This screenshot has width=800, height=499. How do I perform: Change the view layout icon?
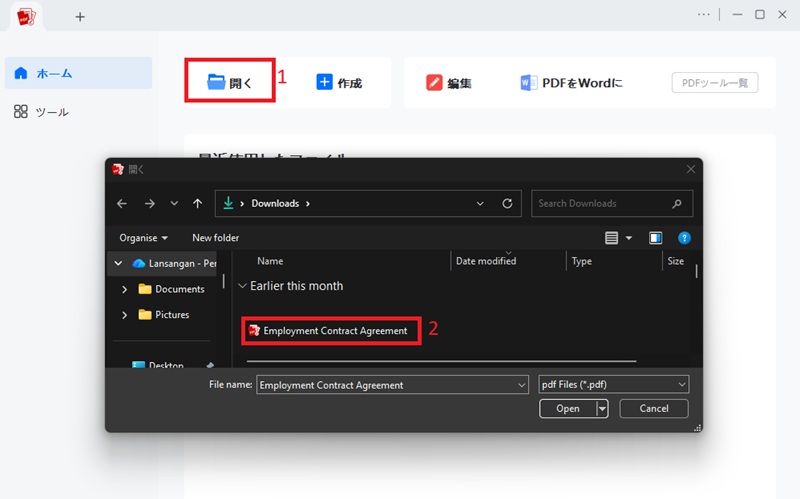(x=611, y=238)
